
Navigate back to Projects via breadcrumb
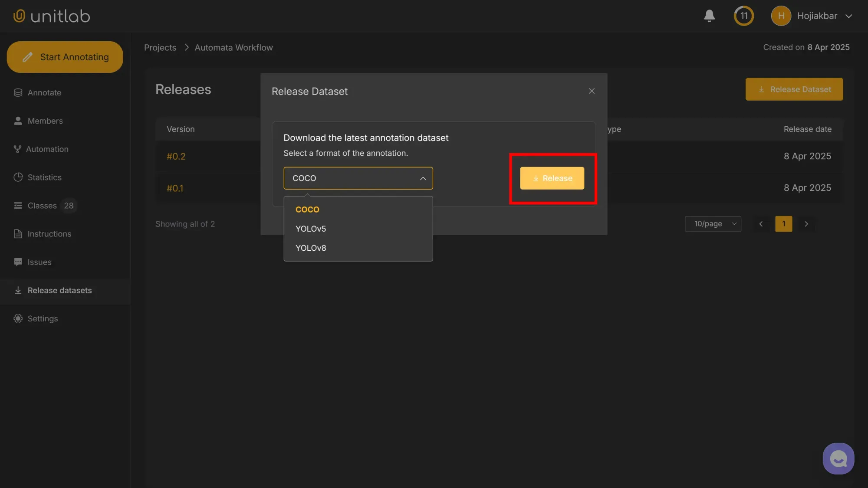160,47
